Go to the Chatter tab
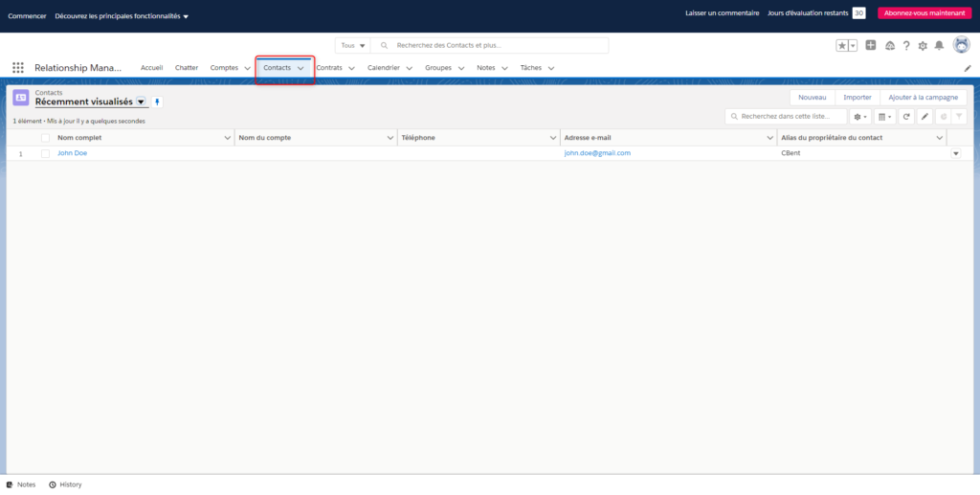The image size is (980, 495). [187, 67]
